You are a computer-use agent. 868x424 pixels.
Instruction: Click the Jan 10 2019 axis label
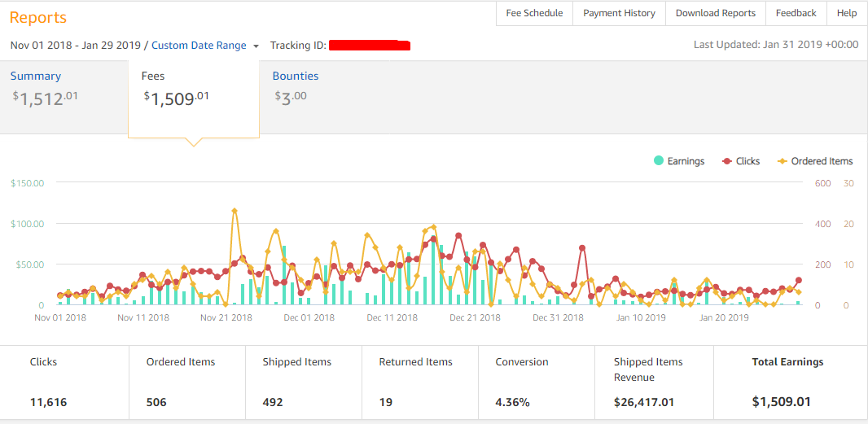click(x=641, y=317)
